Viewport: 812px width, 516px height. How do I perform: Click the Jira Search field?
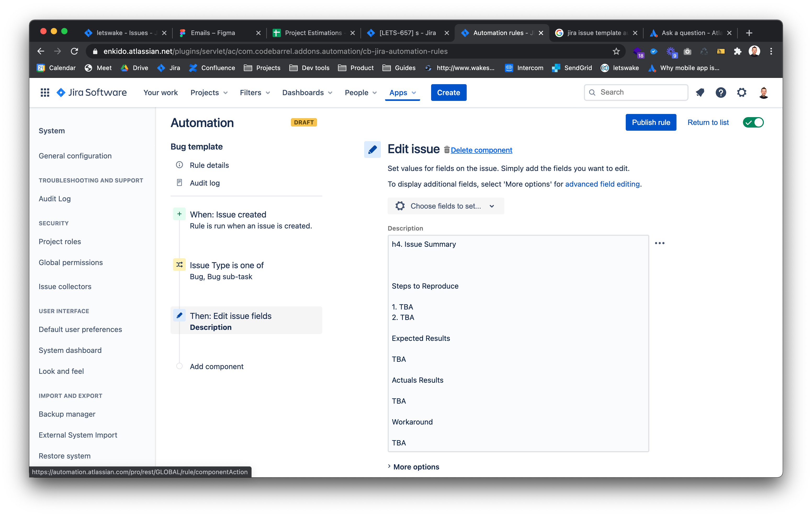click(636, 92)
